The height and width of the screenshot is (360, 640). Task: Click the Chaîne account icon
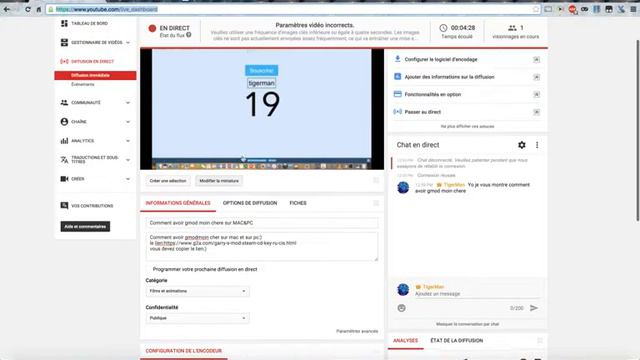64,122
